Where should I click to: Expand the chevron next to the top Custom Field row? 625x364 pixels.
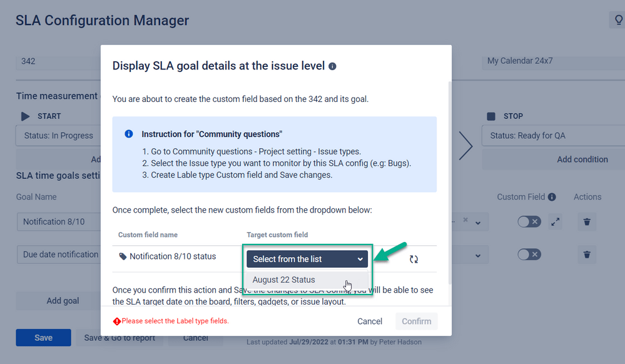(478, 221)
